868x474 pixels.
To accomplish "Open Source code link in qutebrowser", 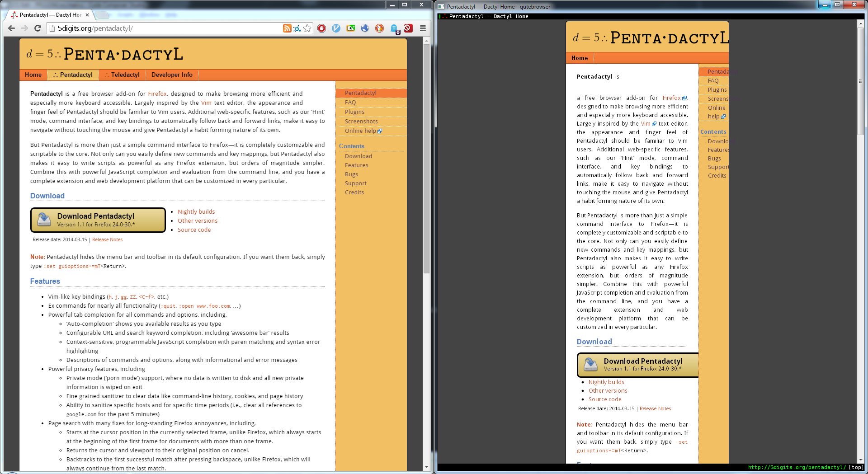I will point(605,399).
